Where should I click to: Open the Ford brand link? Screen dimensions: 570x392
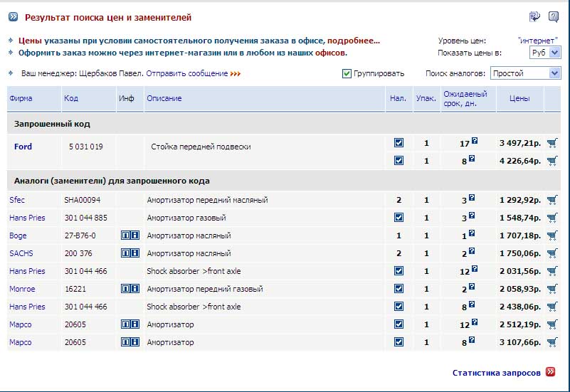pyautogui.click(x=23, y=147)
